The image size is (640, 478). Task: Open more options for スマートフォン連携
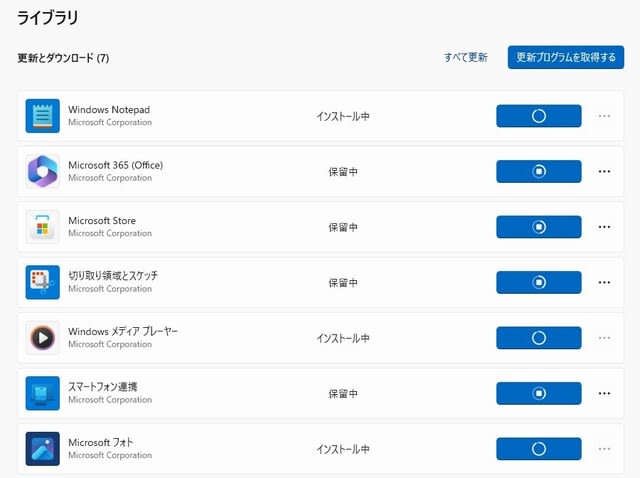click(604, 394)
